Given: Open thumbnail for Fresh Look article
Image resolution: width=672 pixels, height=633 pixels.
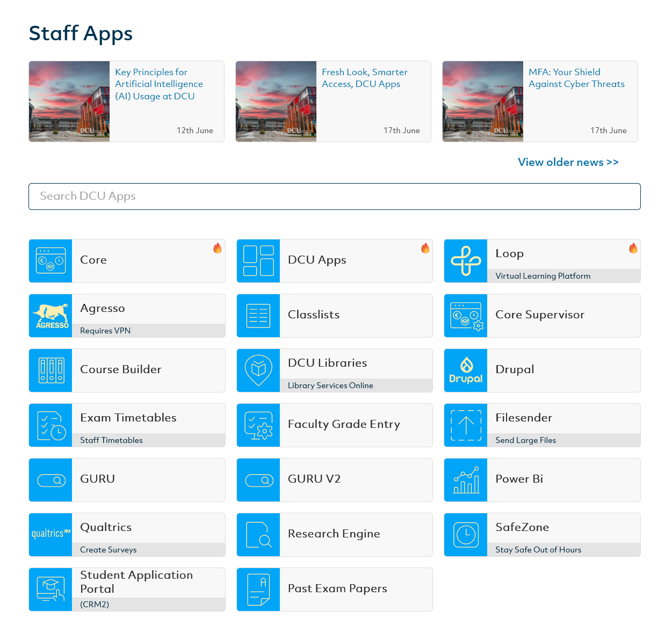Looking at the screenshot, I should pyautogui.click(x=276, y=101).
